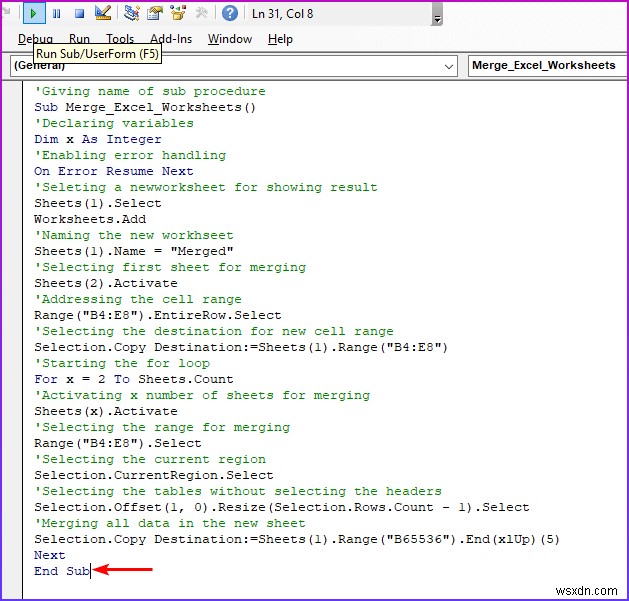Click the Range("B4:E8").EntireRow.Select line

pyautogui.click(x=158, y=315)
